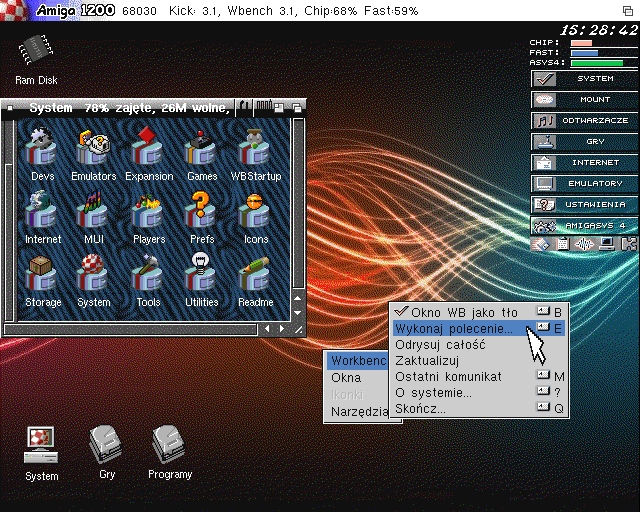Open the MOUNT dock category
The image size is (640, 512).
coord(584,100)
